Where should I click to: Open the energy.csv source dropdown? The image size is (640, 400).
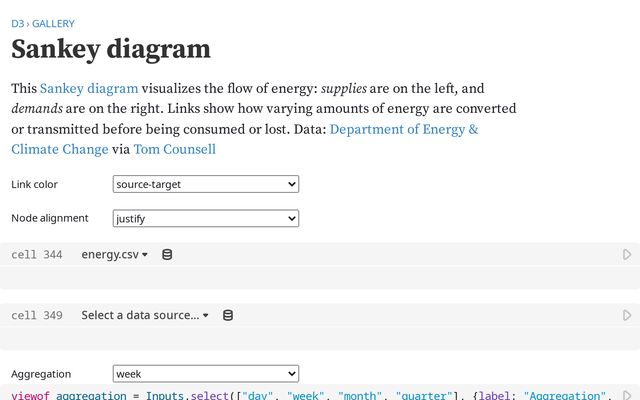point(114,255)
